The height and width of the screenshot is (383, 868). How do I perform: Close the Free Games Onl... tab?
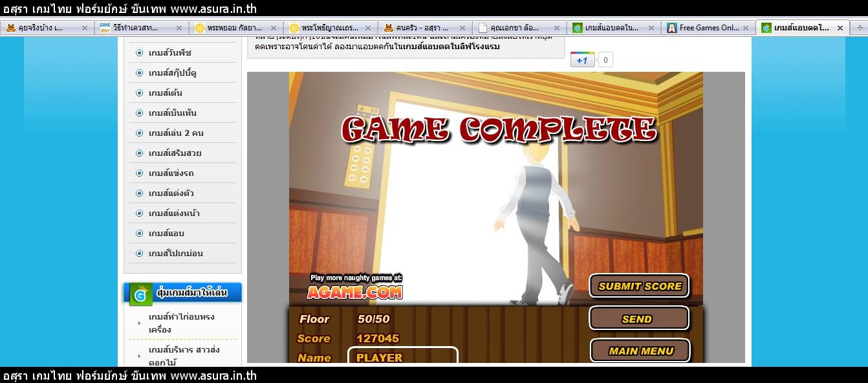click(745, 28)
